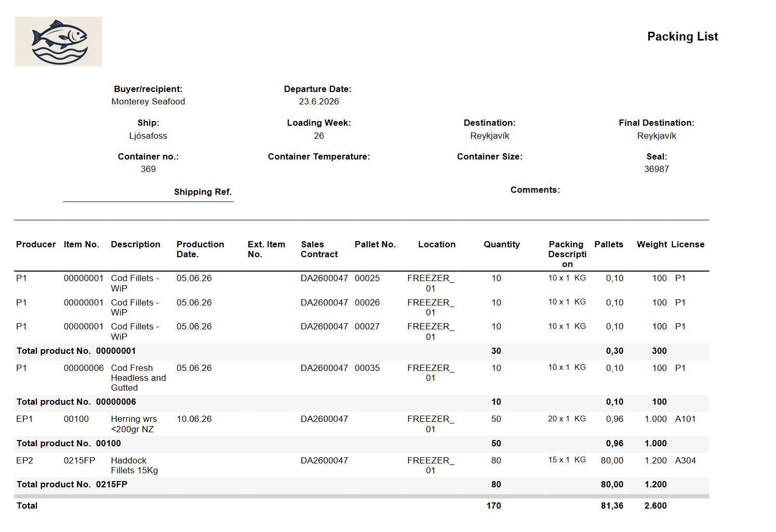Select subtotal weight value 300

point(659,351)
